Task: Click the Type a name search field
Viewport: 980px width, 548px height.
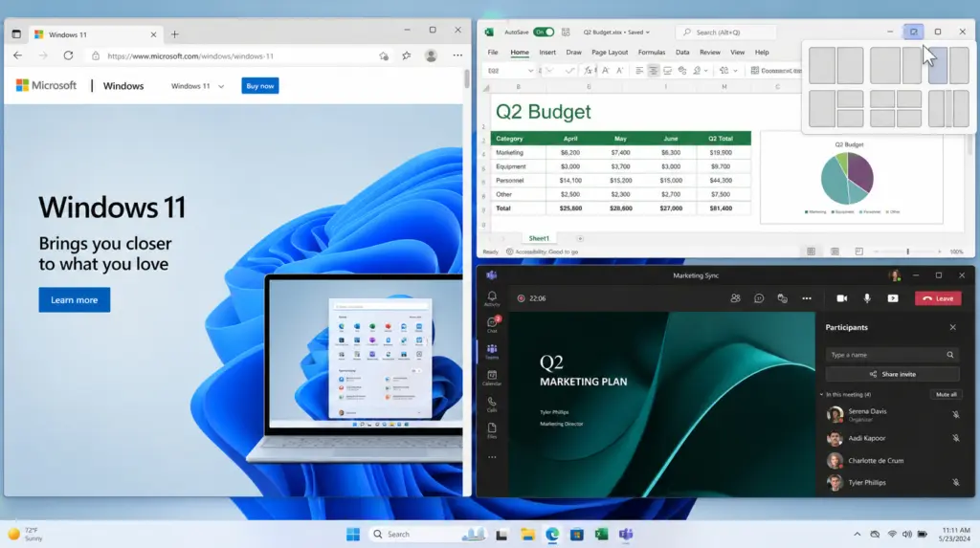Action: (x=893, y=354)
